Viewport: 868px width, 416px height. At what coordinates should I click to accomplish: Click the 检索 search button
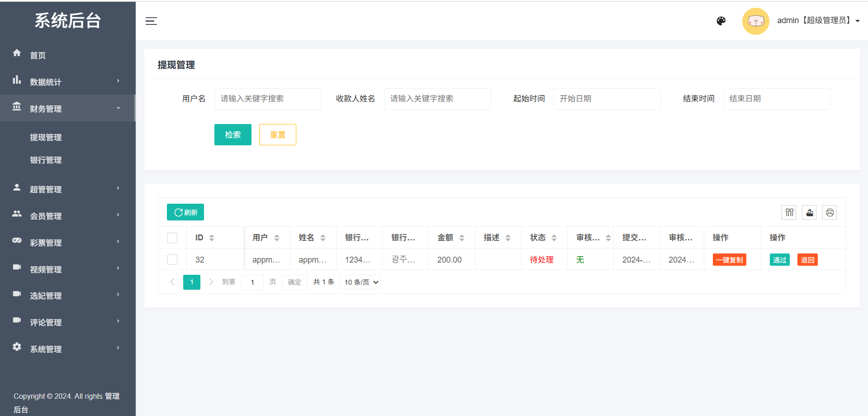pyautogui.click(x=232, y=135)
